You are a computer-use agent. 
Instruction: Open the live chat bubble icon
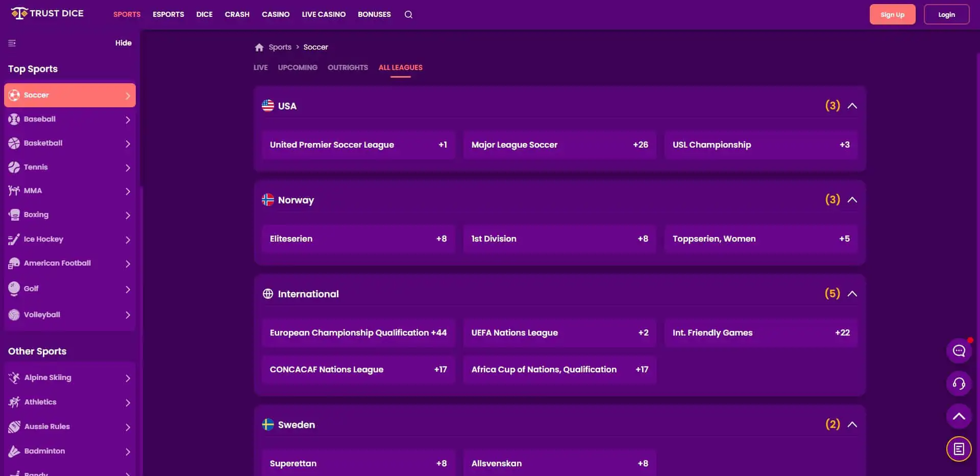(x=959, y=351)
